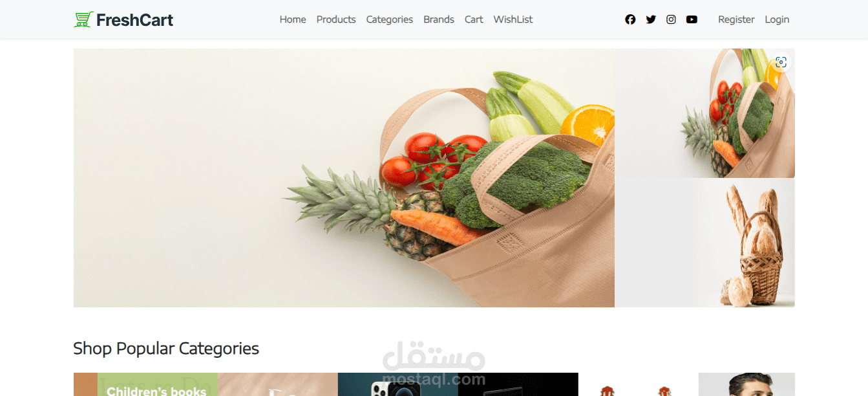Image resolution: width=868 pixels, height=396 pixels.
Task: Open the Facebook social icon
Action: (x=630, y=19)
